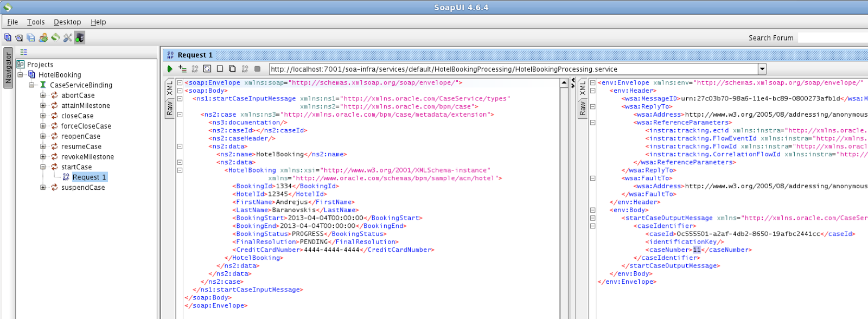Collapse the startCase operation node
This screenshot has height=319, width=868.
[x=43, y=167]
